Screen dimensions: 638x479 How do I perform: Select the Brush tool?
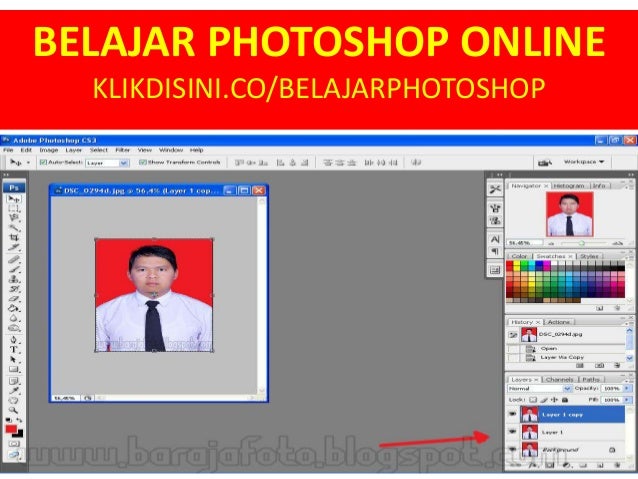pyautogui.click(x=14, y=269)
